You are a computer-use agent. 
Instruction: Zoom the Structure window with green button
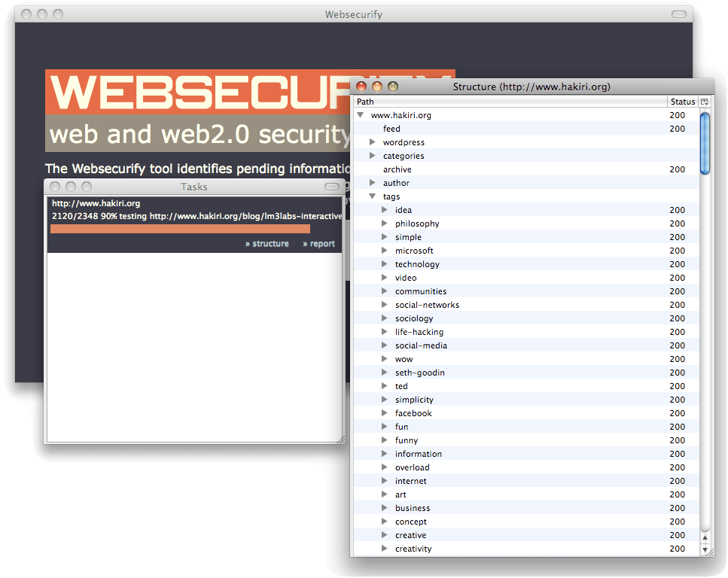tap(393, 87)
